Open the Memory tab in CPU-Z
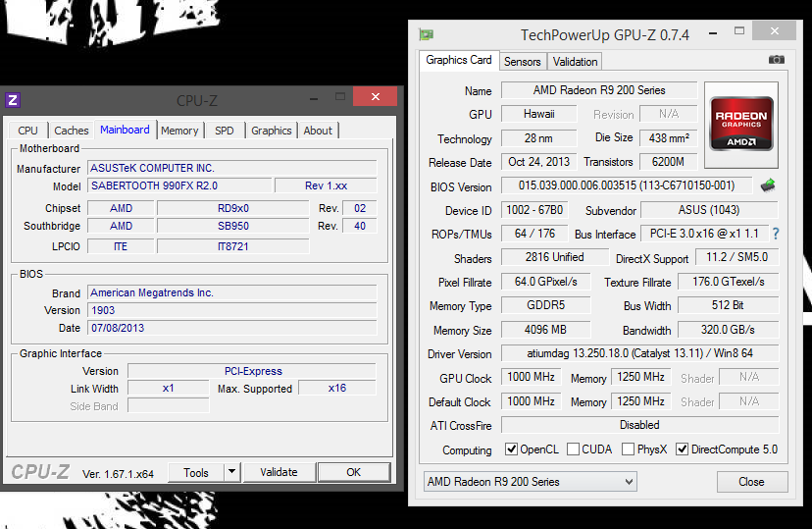This screenshot has width=812, height=529. pos(179,131)
